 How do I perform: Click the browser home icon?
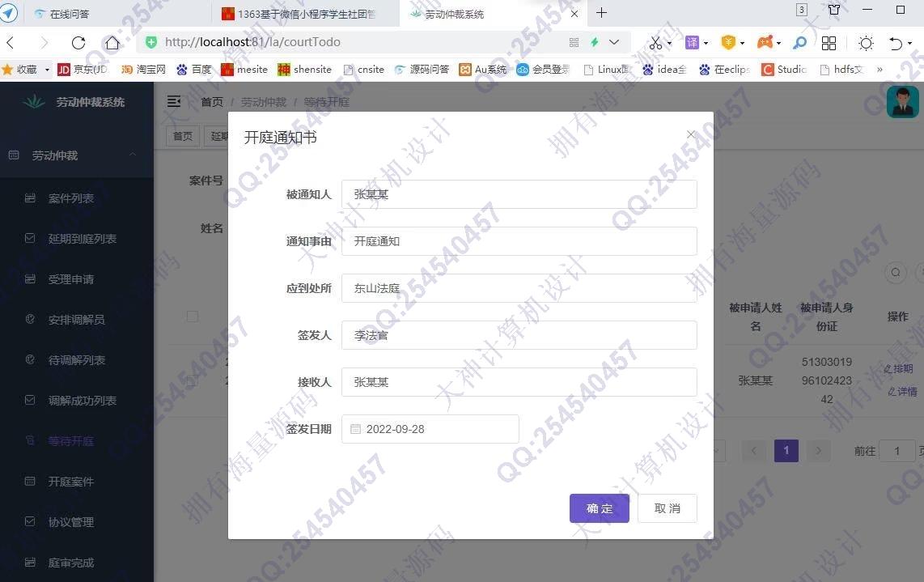[x=112, y=43]
